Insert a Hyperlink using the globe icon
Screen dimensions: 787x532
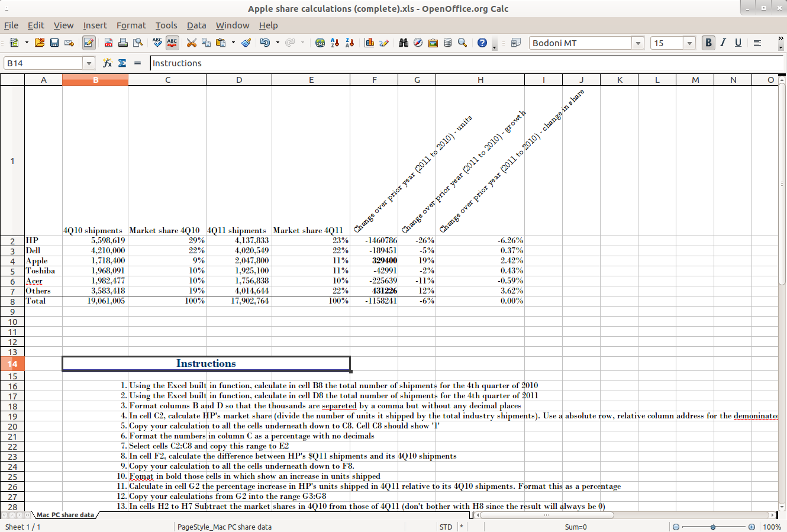320,43
